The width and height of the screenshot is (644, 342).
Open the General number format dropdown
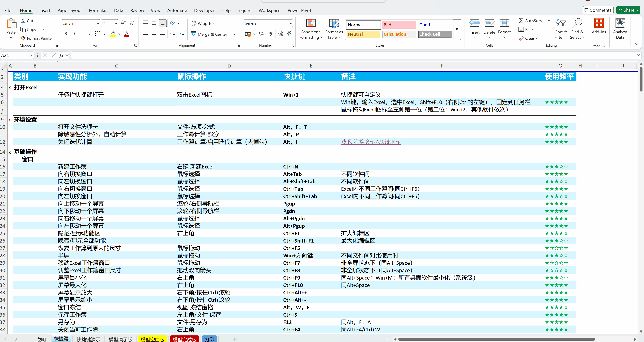[290, 23]
